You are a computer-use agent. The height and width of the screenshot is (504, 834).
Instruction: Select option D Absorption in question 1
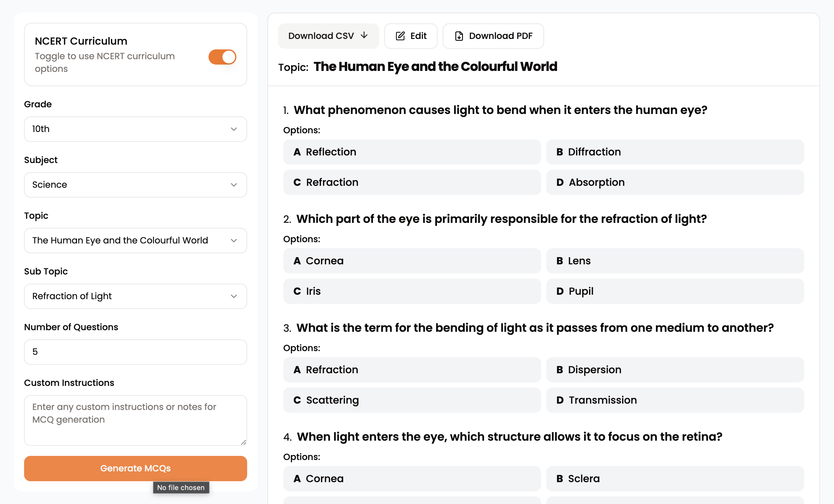tap(675, 182)
